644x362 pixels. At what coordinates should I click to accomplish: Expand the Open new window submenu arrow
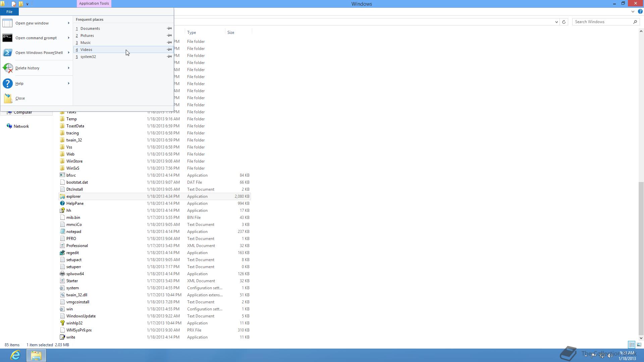coord(69,23)
